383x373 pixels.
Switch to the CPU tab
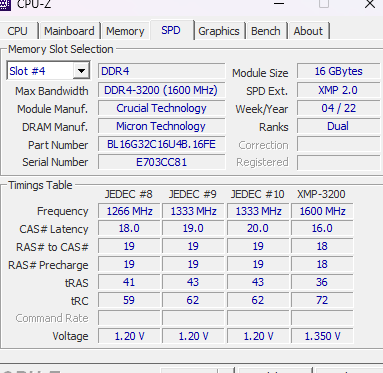pyautogui.click(x=18, y=31)
